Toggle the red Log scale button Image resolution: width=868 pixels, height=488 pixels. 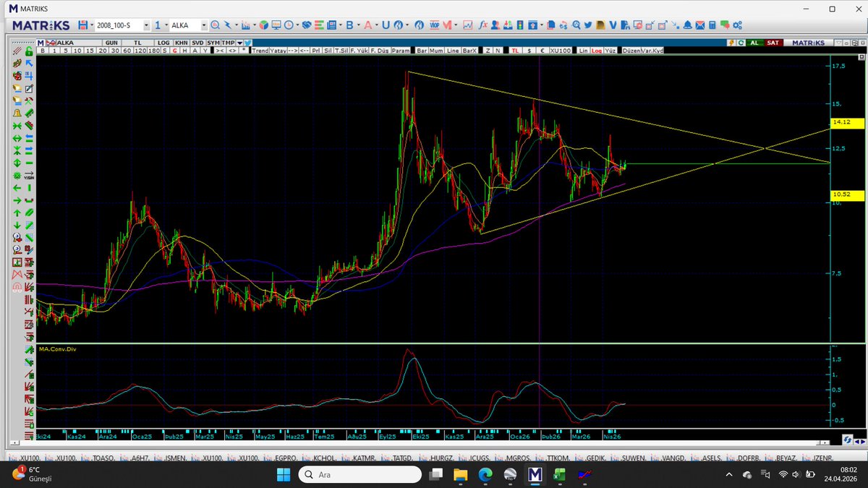click(x=596, y=51)
